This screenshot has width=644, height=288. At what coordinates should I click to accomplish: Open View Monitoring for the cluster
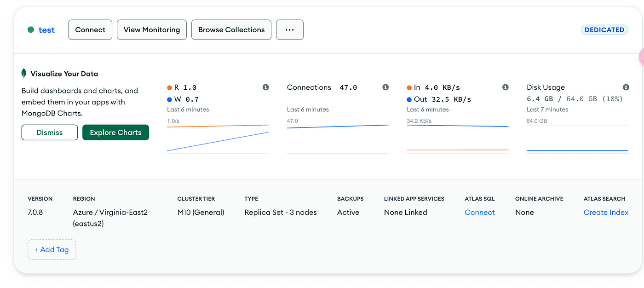pos(151,29)
